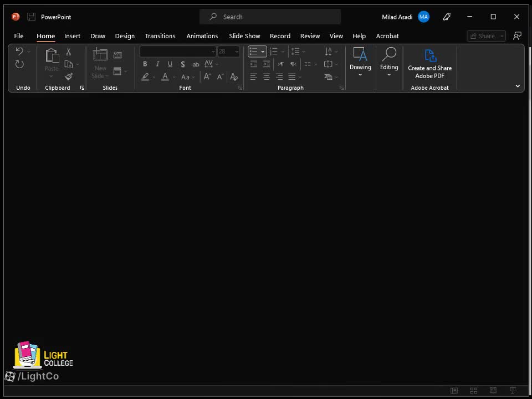Click the Comments icon beside Share
Screen dimensions: 532x399
(517, 36)
